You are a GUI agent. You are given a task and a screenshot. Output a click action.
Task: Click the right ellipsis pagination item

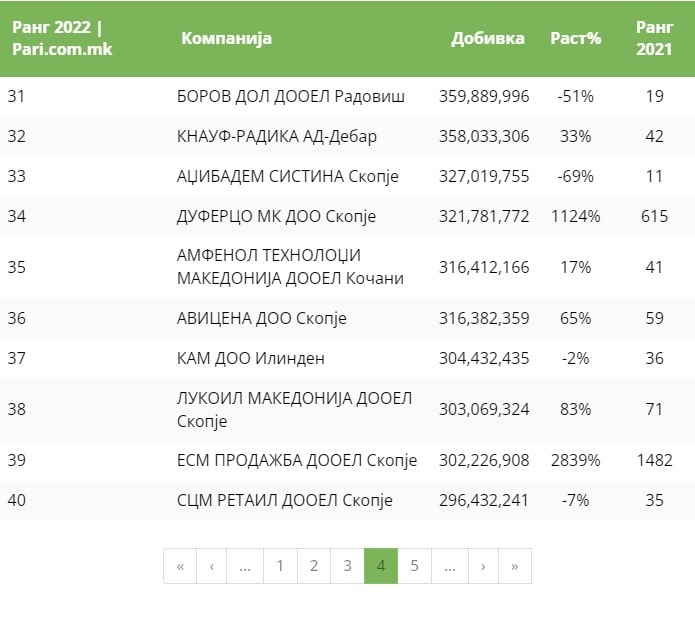coord(450,566)
